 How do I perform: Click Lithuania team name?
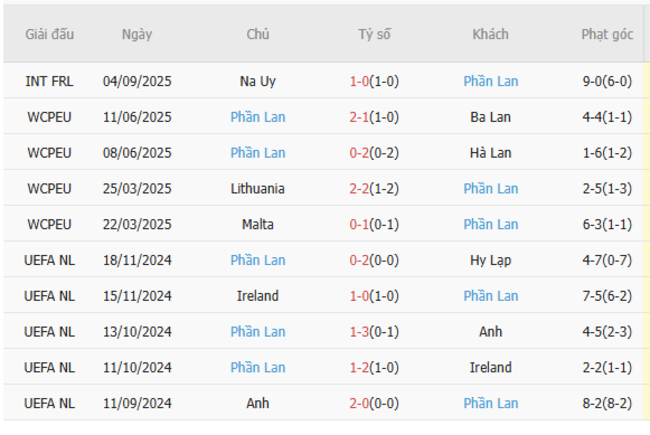[x=257, y=189]
